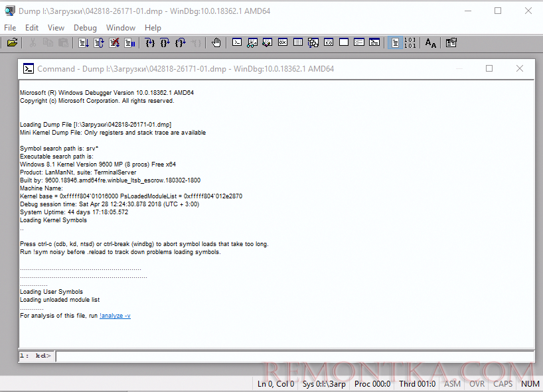Open the Debug menu
This screenshot has height=392, width=543.
point(85,28)
